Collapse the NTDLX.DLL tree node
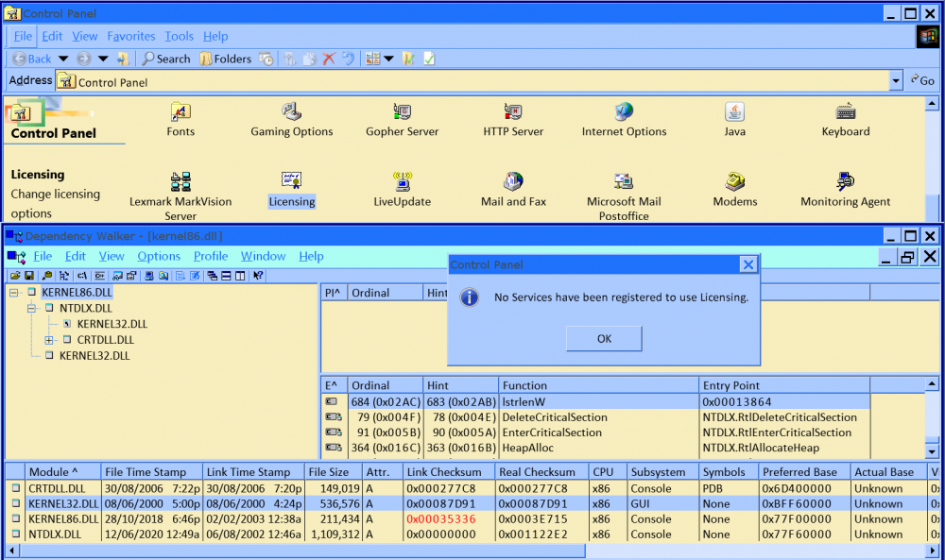Screen dimensions: 945x560 32,308
